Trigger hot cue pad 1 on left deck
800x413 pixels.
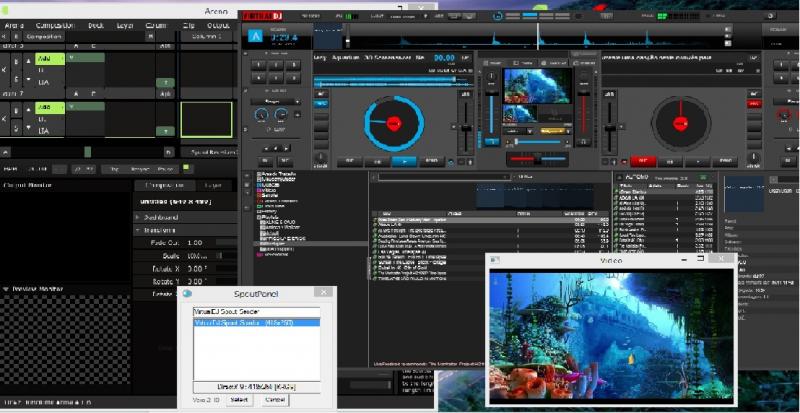tap(259, 65)
